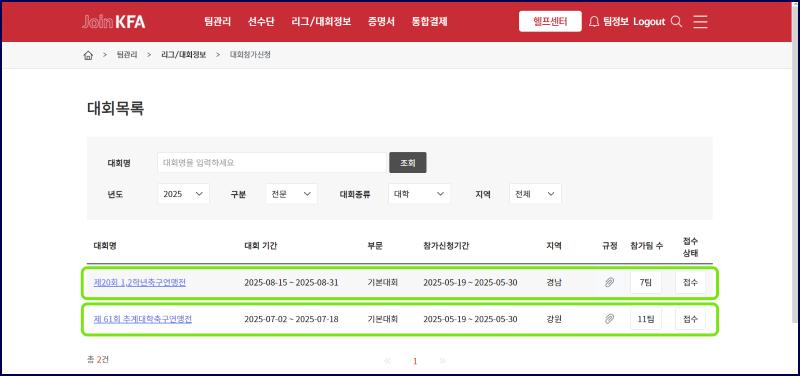This screenshot has height=376, width=800.
Task: Click the 2025-07-02 ~ 2025-07-18 date cell
Action: [291, 319]
